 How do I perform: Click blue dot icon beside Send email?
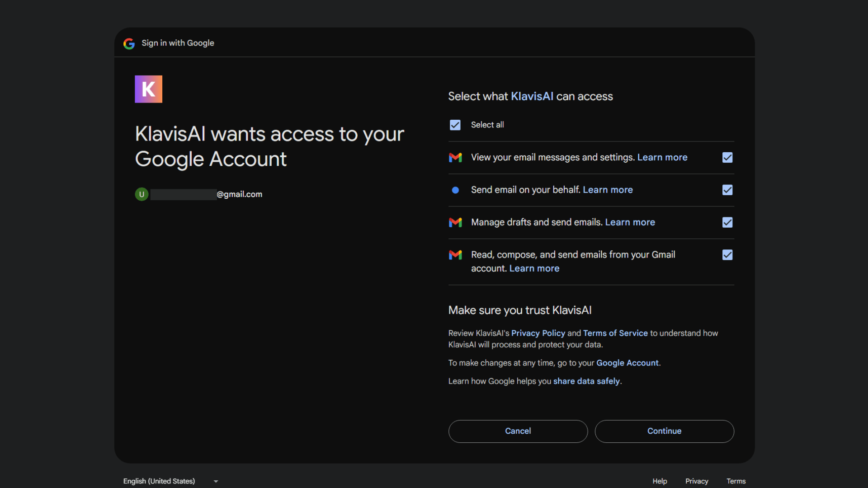point(455,190)
